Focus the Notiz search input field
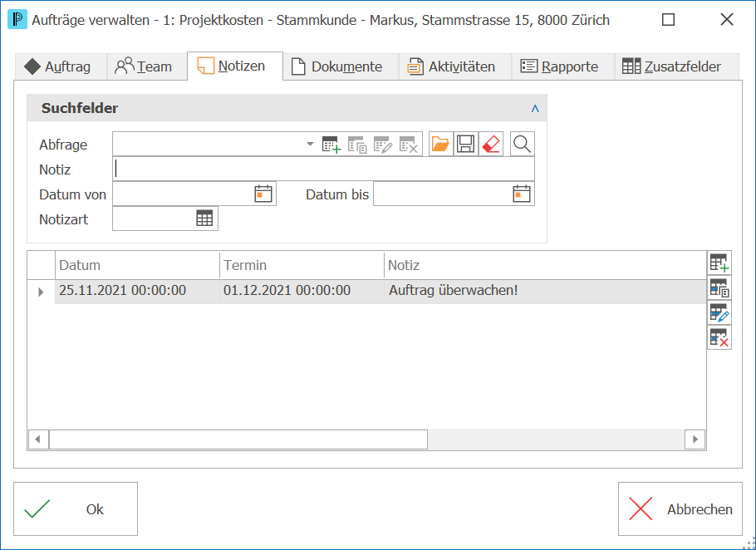 click(x=323, y=169)
